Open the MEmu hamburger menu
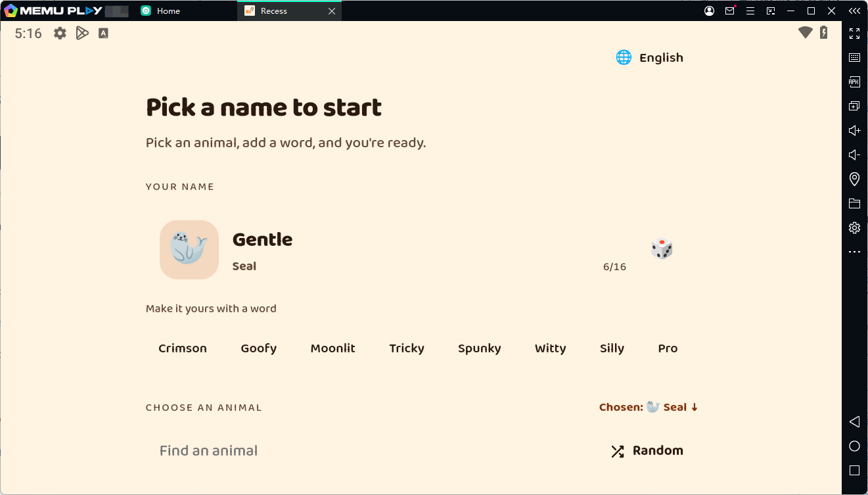Viewport: 868px width, 495px height. [x=750, y=11]
